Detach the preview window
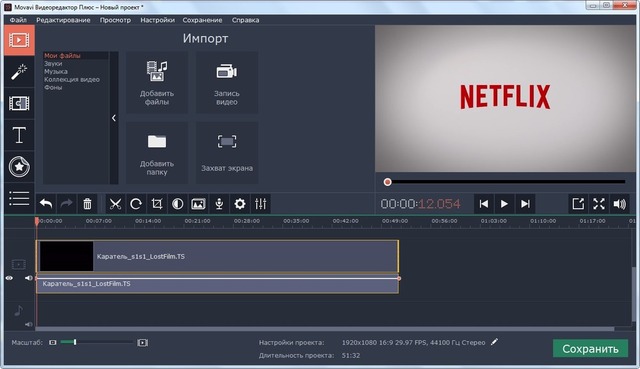 click(578, 204)
